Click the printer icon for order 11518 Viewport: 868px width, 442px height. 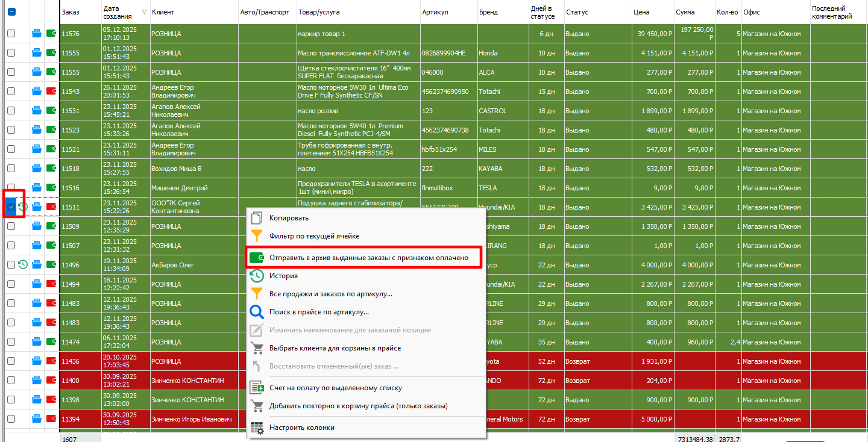[x=37, y=169]
